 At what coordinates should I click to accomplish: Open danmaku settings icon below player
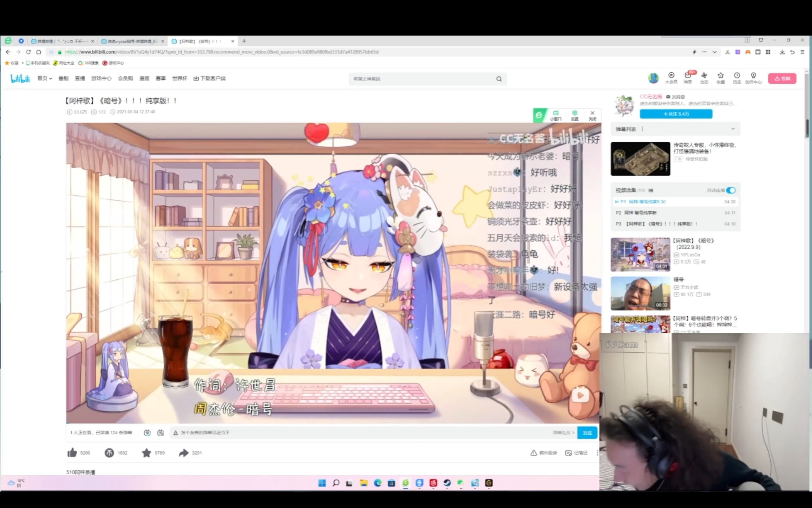tap(161, 432)
